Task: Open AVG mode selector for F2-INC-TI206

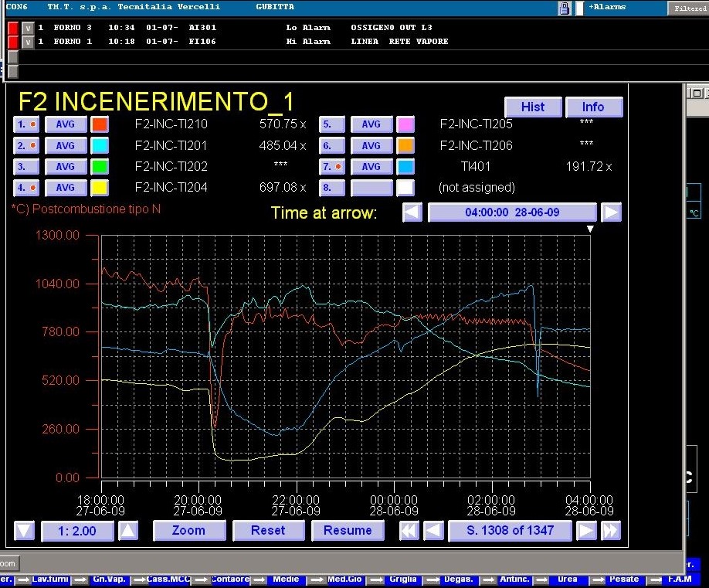Action: pyautogui.click(x=371, y=145)
